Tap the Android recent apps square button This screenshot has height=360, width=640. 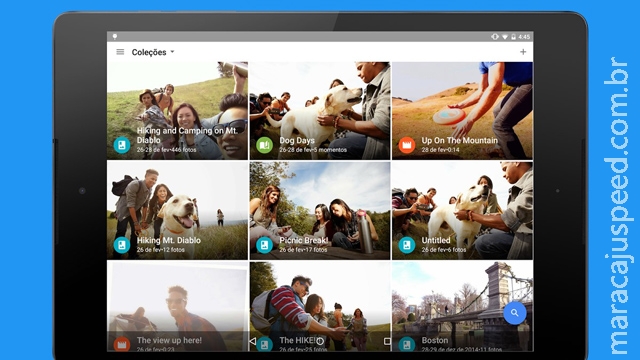[387, 341]
